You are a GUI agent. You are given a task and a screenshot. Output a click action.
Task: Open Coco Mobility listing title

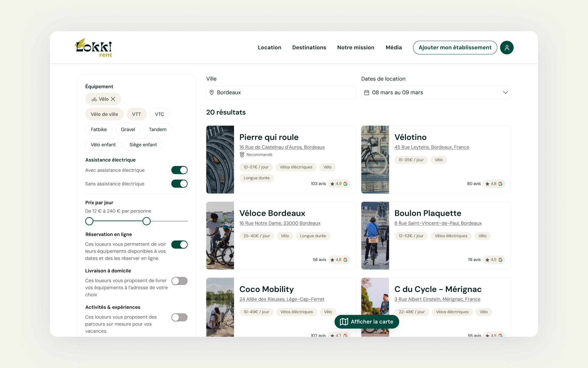point(267,289)
